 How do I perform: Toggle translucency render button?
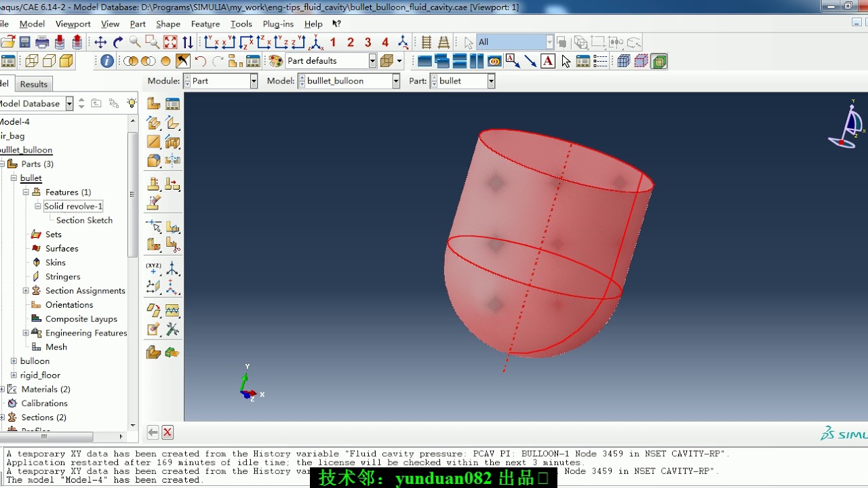point(387,61)
